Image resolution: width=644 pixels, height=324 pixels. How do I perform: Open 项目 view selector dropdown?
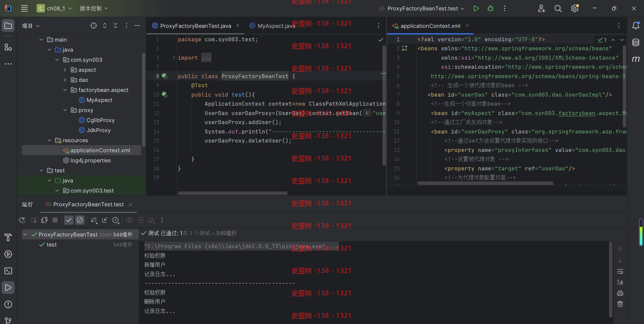(31, 26)
